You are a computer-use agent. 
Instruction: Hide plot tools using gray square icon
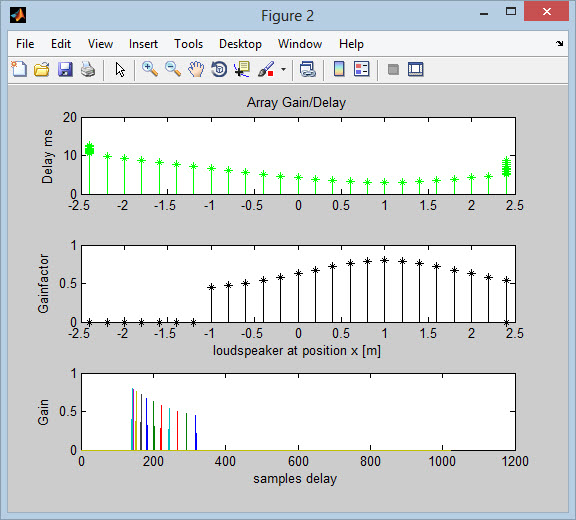pos(393,69)
